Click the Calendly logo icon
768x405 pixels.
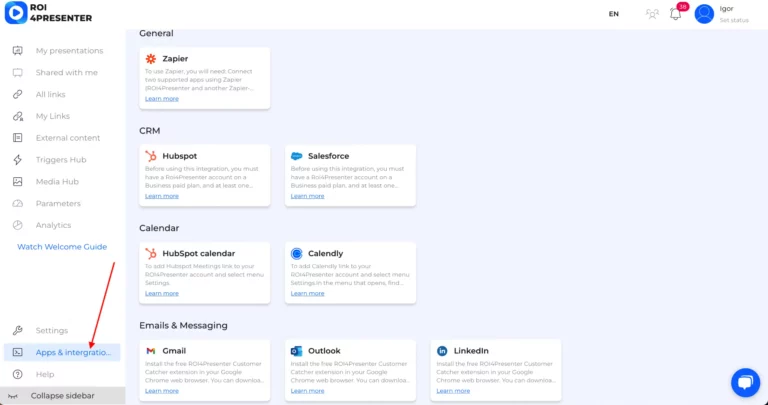[296, 254]
